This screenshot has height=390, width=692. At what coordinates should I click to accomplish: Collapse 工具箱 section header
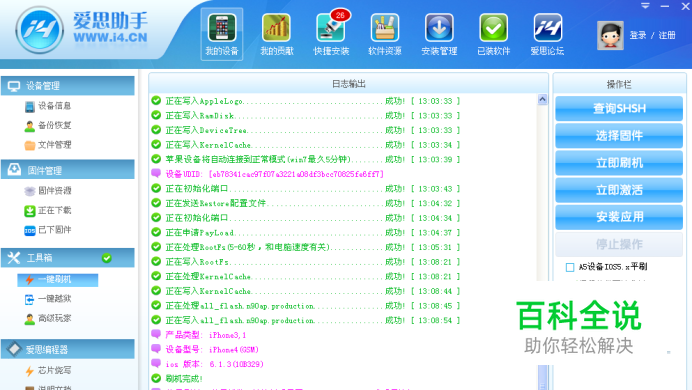68,258
